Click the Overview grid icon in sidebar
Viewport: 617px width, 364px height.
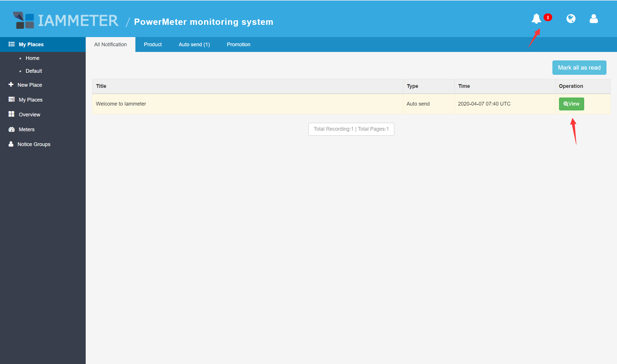pos(11,114)
